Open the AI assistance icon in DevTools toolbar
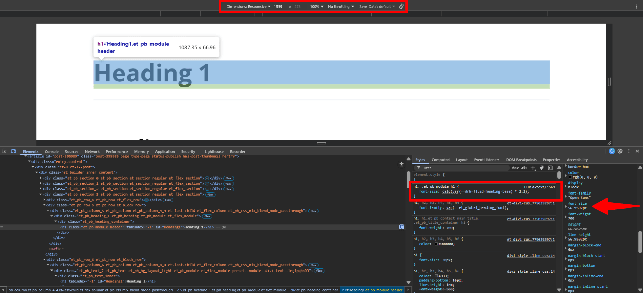 click(612, 151)
